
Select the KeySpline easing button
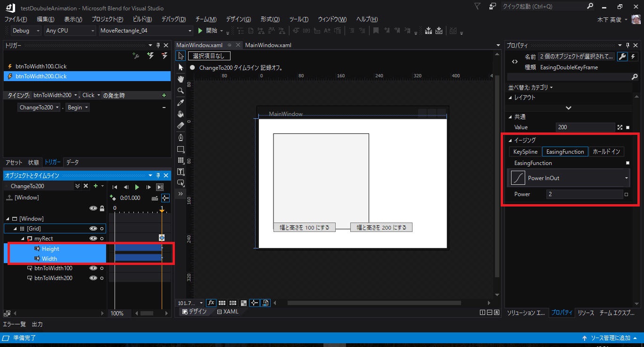tap(525, 151)
